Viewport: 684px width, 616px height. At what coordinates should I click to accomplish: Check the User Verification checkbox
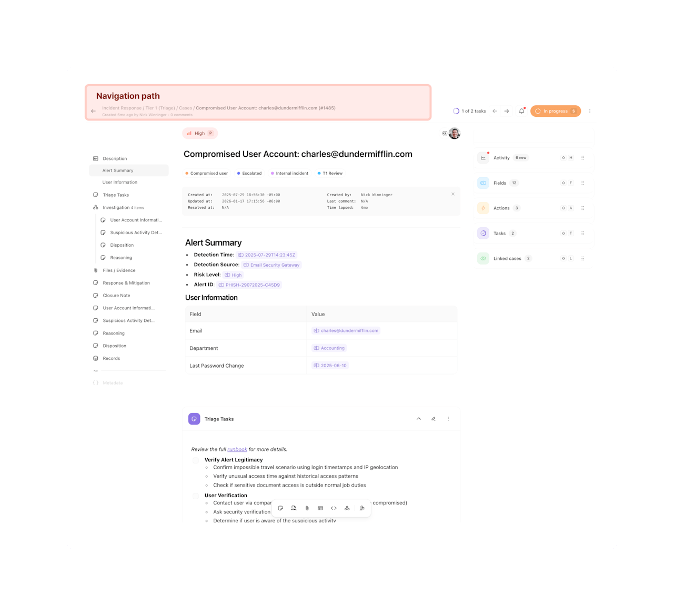196,496
